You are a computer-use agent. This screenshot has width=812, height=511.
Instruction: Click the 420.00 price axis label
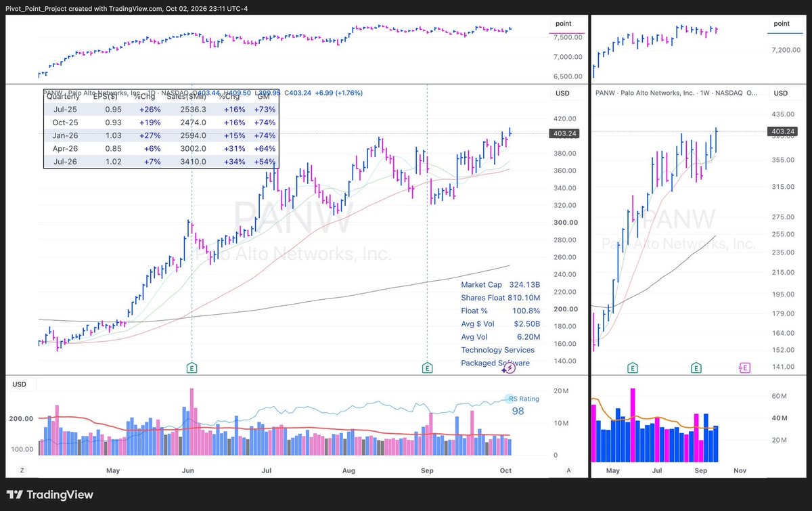pos(566,118)
